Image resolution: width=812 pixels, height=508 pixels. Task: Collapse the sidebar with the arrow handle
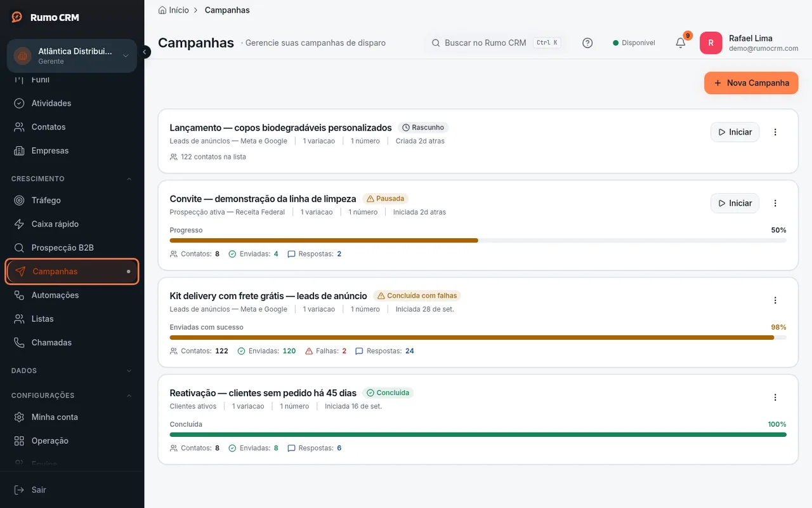pyautogui.click(x=145, y=52)
